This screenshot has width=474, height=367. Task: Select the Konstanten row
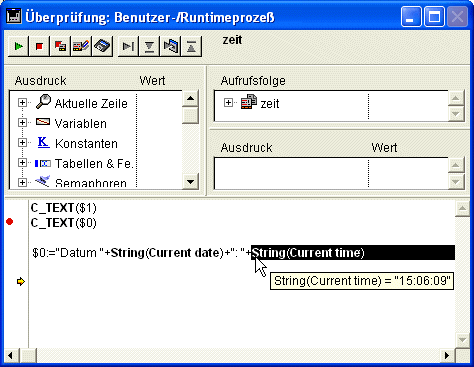[x=86, y=144]
